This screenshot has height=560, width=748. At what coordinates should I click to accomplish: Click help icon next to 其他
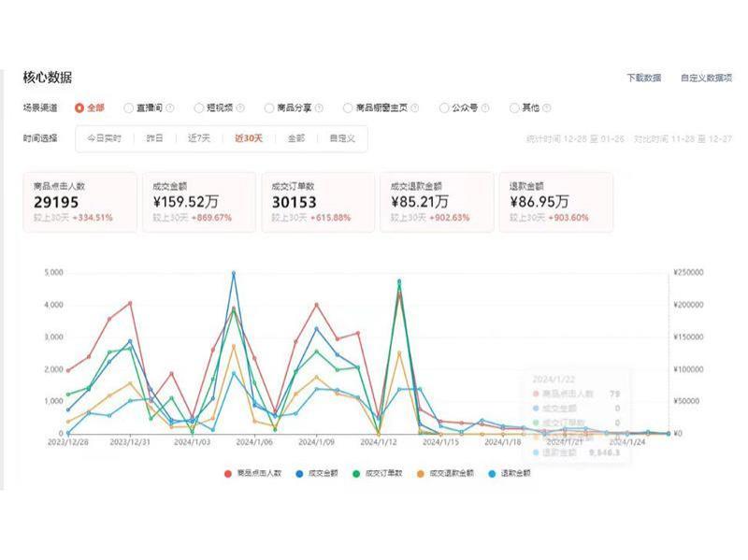(x=545, y=108)
